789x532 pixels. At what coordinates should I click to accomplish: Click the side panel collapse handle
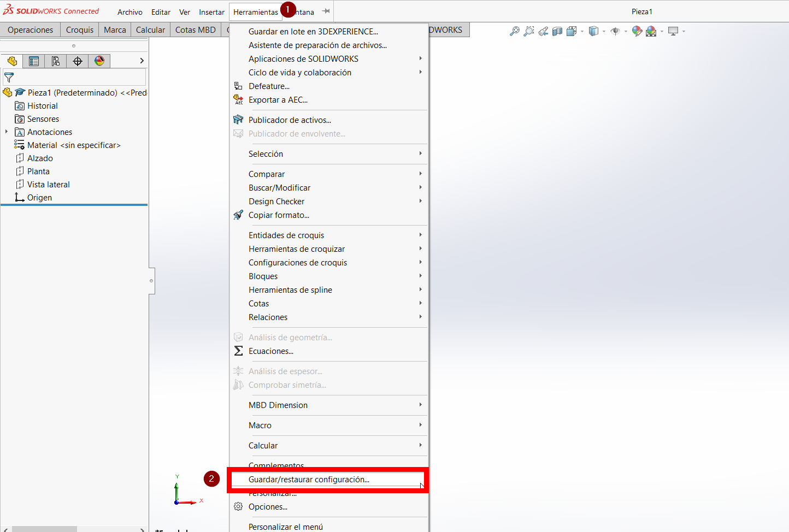152,281
